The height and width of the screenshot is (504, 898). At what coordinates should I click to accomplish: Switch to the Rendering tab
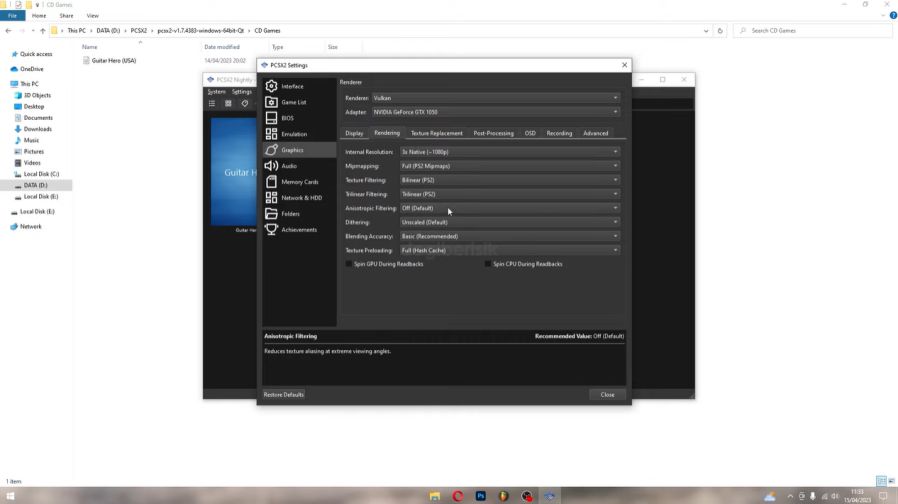pos(387,133)
